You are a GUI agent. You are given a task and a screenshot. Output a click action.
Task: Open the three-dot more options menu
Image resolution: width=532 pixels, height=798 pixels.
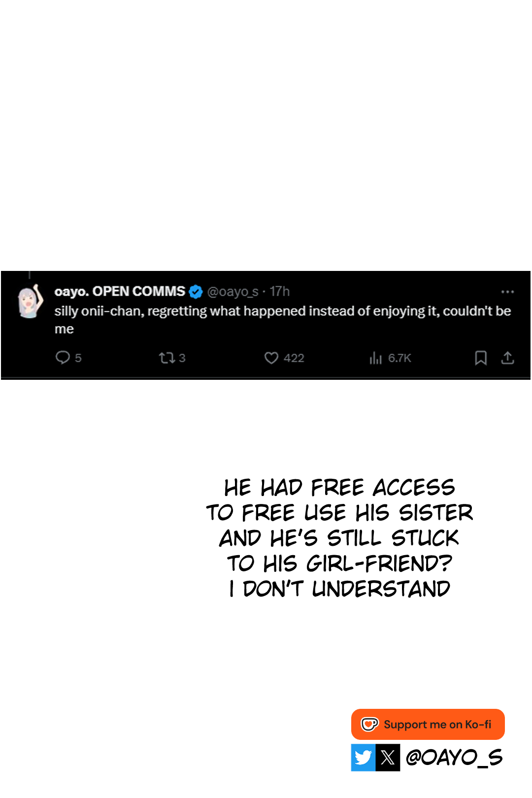coord(507,292)
